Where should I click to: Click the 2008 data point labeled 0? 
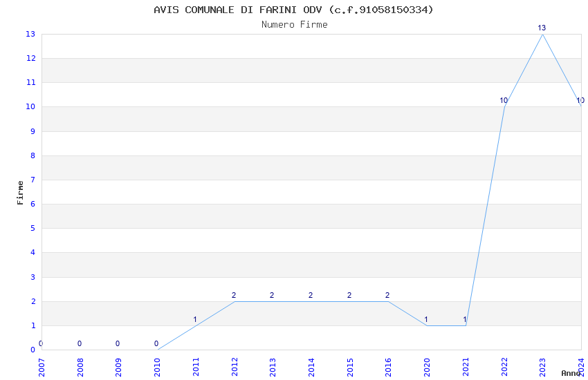pos(80,350)
